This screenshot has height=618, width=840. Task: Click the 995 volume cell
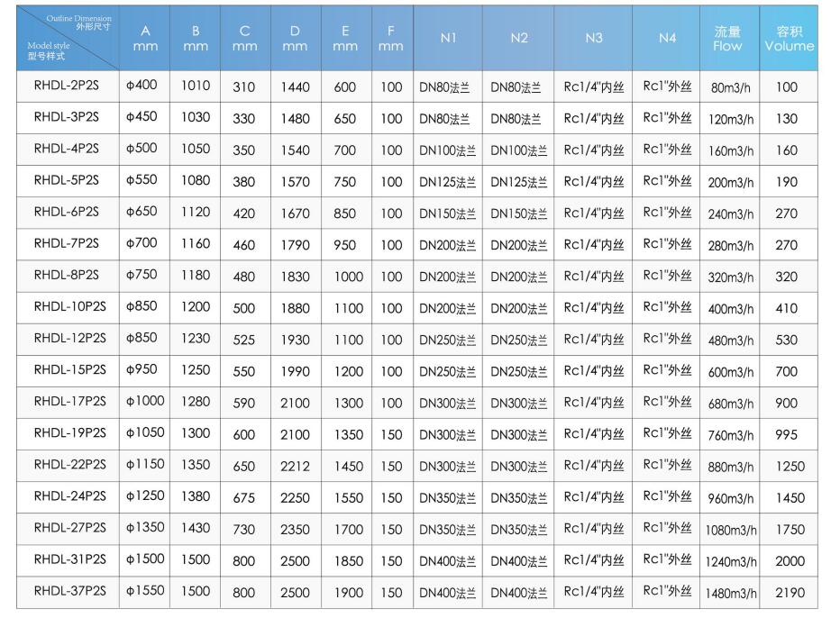point(787,434)
